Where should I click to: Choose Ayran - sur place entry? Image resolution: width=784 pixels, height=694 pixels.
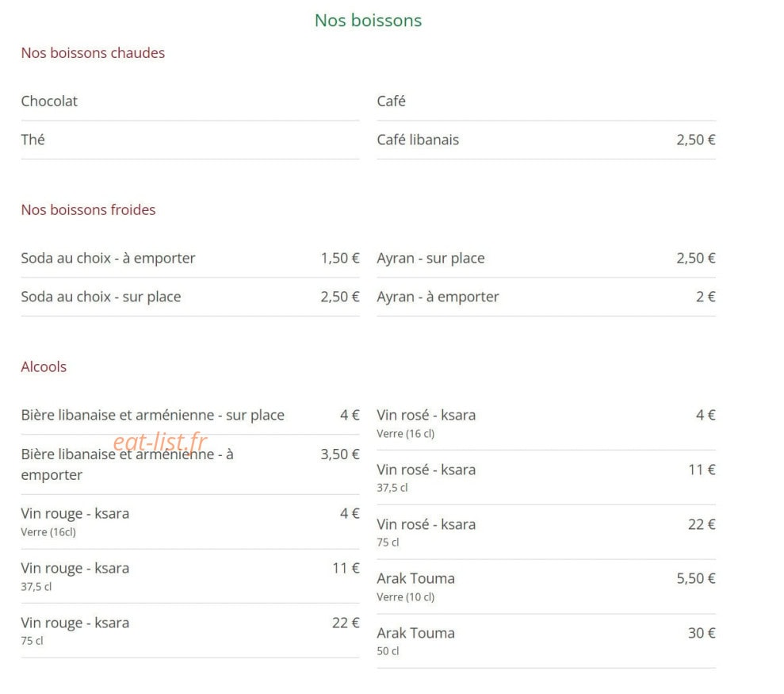546,259
